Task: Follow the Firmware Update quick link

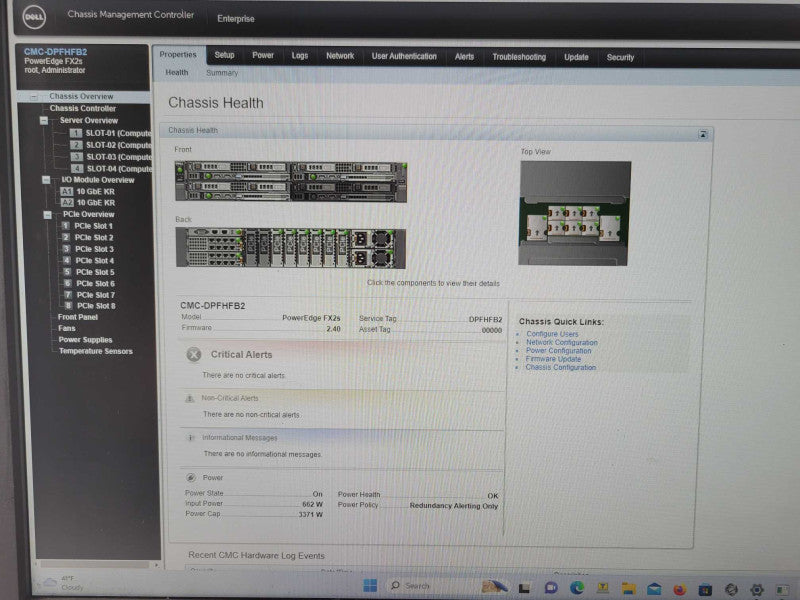Action: (x=553, y=359)
